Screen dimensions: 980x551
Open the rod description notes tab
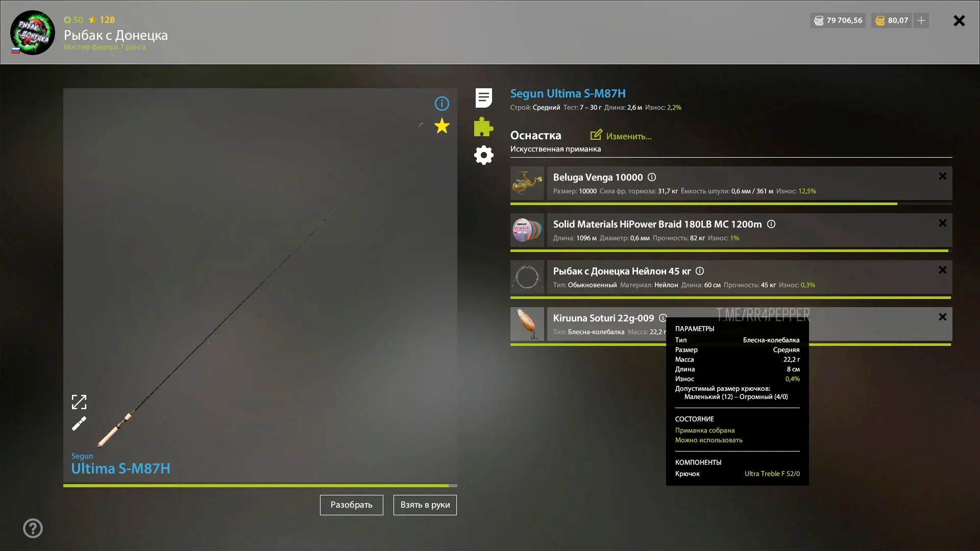(483, 98)
